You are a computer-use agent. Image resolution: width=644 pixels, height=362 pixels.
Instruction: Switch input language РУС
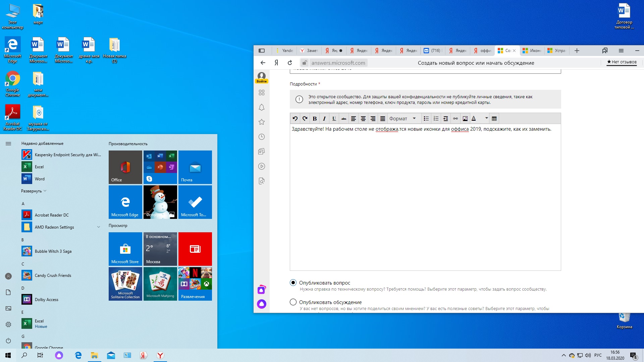click(x=598, y=355)
